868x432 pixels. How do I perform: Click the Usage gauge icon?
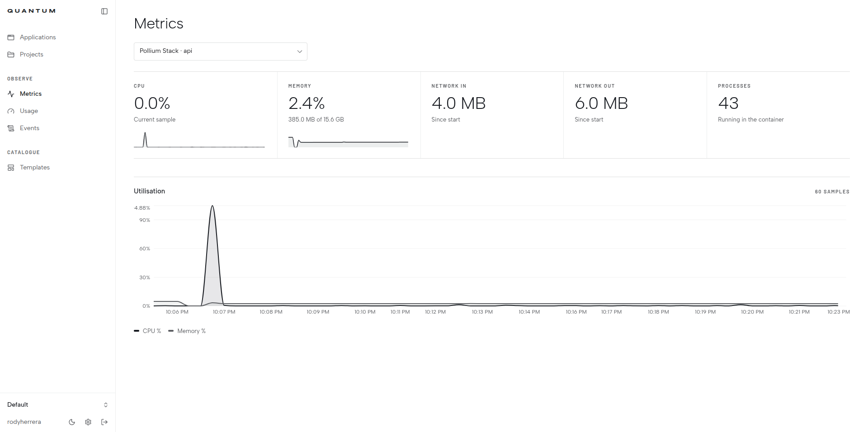point(11,111)
